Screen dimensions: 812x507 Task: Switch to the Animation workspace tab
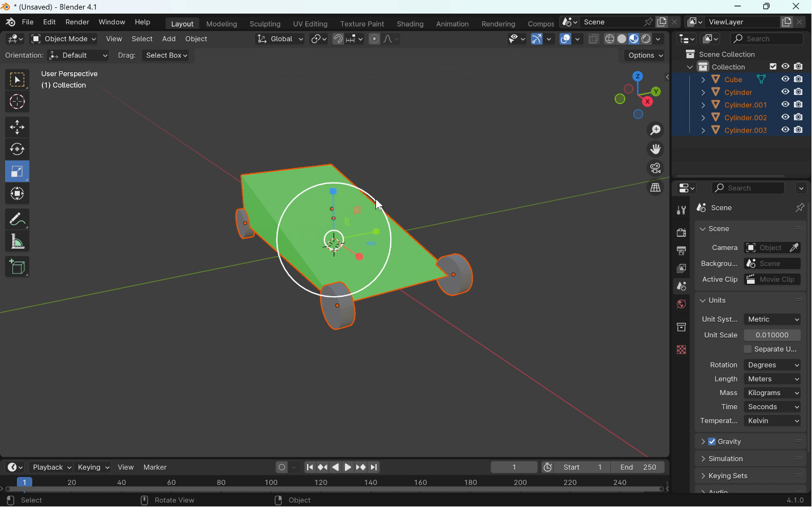(453, 24)
